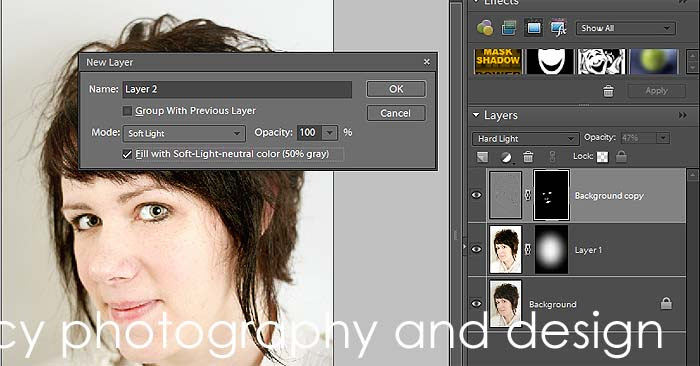Screen dimensions: 700x366
Task: Click the trash icon in Effects panel
Action: click(x=608, y=91)
